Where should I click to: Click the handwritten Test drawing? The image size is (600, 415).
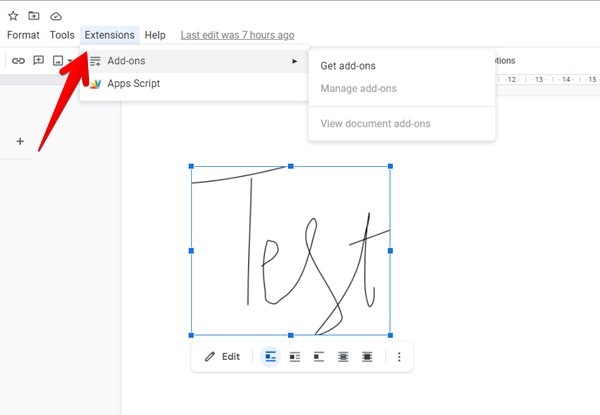click(291, 251)
